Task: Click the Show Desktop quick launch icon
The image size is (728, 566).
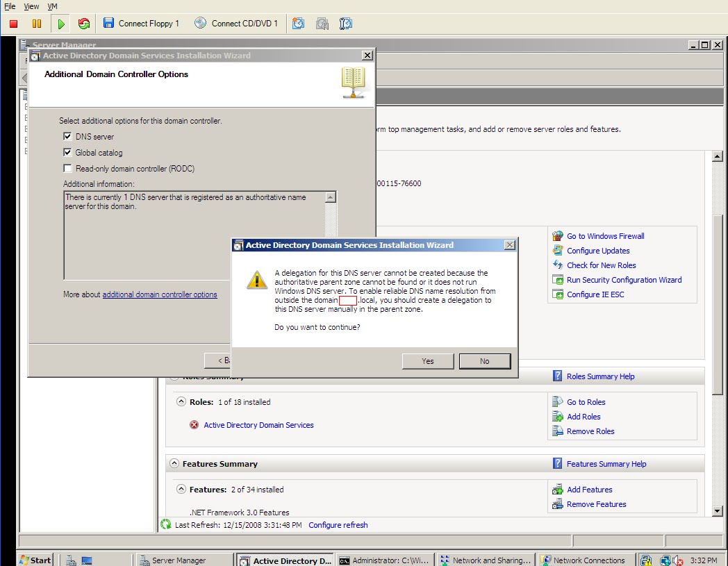Action: click(87, 560)
